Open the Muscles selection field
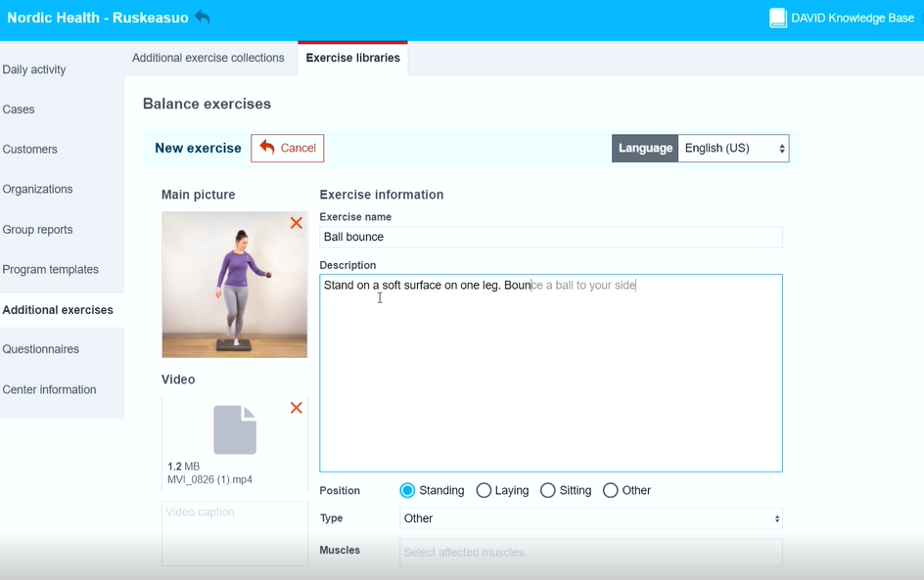 click(x=590, y=553)
